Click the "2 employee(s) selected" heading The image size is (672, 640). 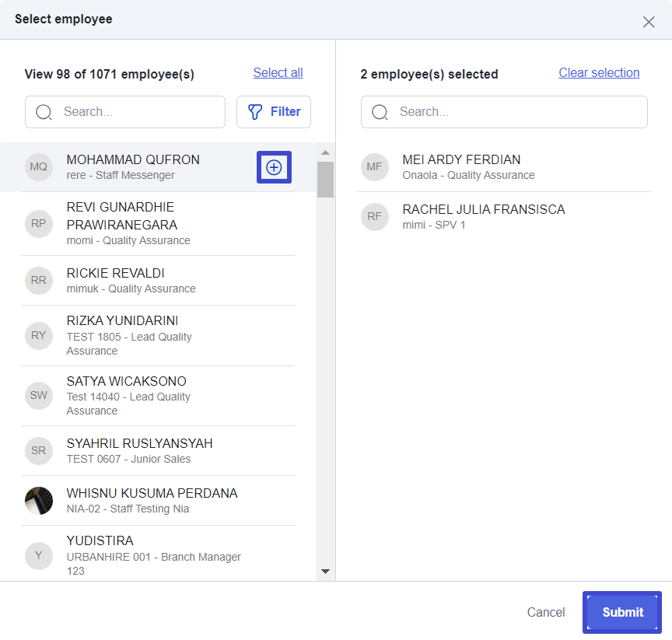point(429,74)
